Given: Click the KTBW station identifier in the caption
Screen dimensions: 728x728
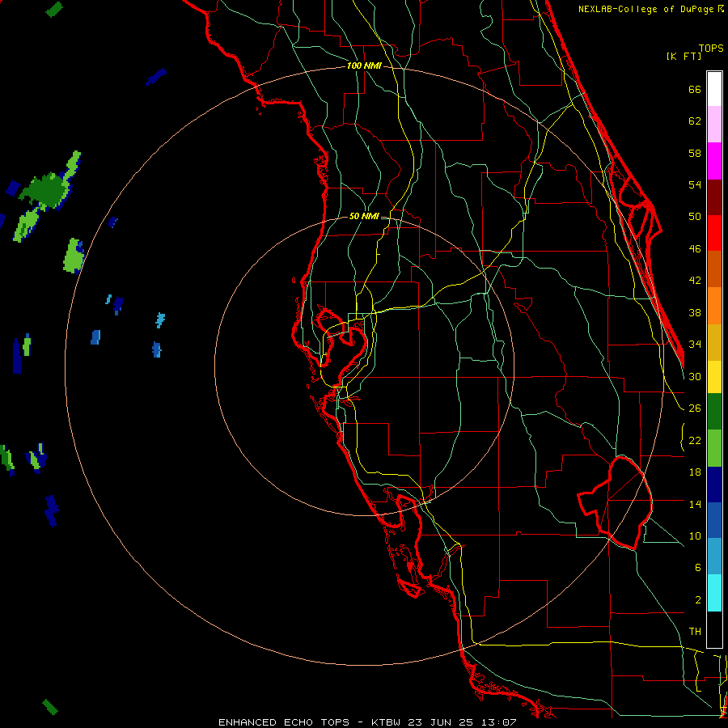Looking at the screenshot, I should pyautogui.click(x=385, y=722).
